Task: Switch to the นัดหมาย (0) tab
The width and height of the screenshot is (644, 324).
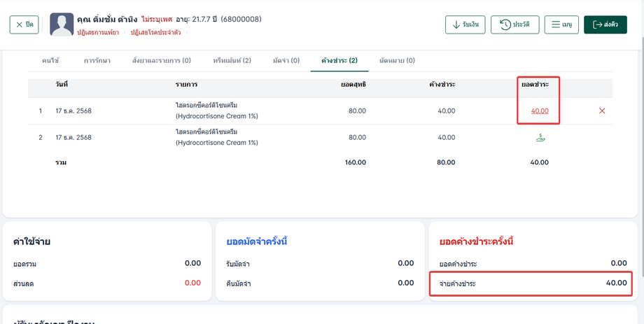Action: click(397, 61)
